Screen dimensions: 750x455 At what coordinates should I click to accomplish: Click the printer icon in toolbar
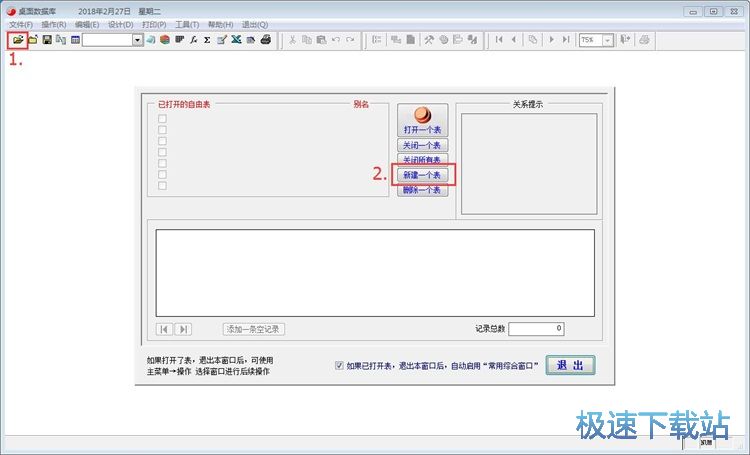[x=266, y=40]
